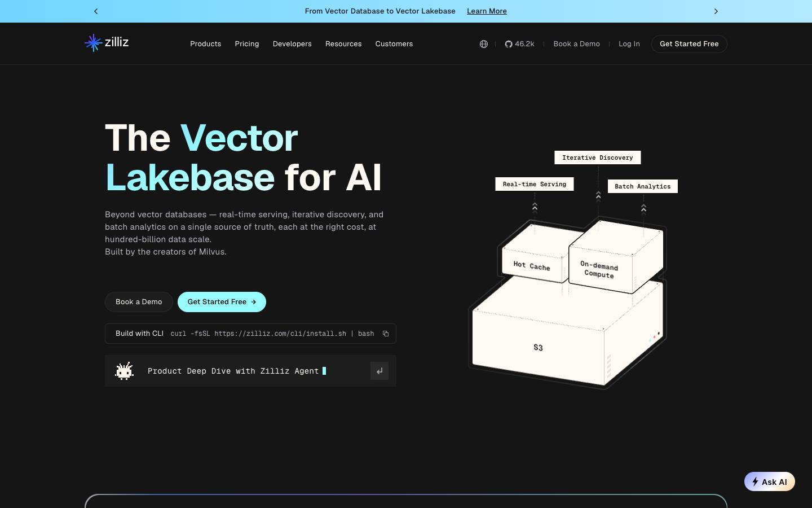The width and height of the screenshot is (812, 508).
Task: Click Get Started Free in navbar
Action: pos(689,44)
